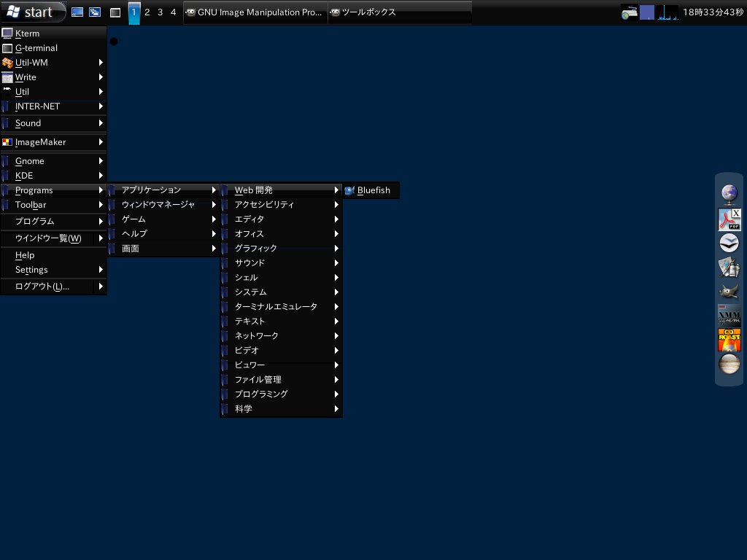Switch to the GNU Image Manipulation Program window
This screenshot has height=560, width=747.
pyautogui.click(x=255, y=12)
